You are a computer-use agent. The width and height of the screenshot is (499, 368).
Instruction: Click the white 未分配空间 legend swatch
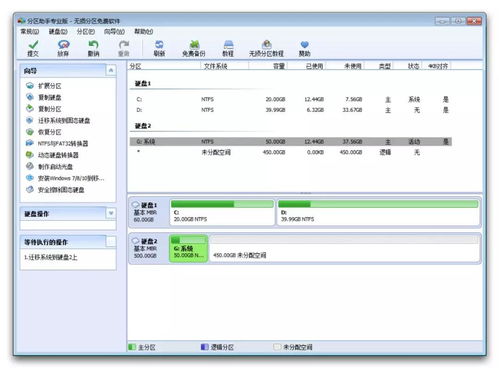(277, 347)
